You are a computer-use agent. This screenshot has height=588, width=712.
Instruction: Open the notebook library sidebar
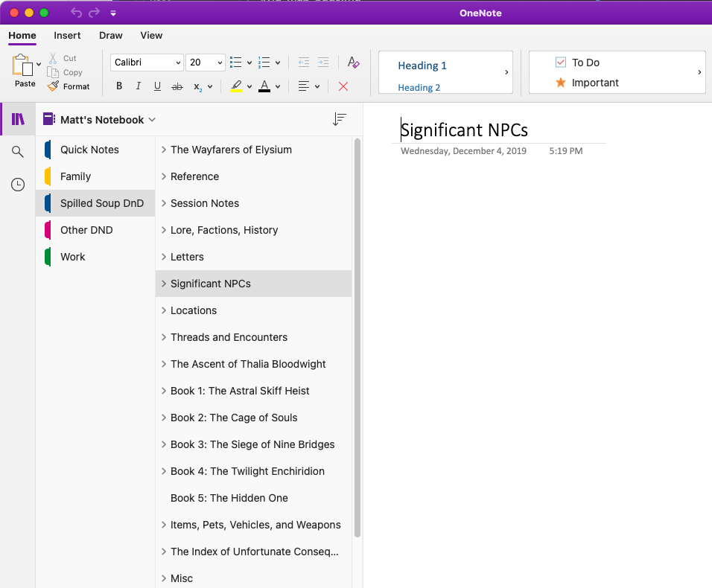point(17,118)
